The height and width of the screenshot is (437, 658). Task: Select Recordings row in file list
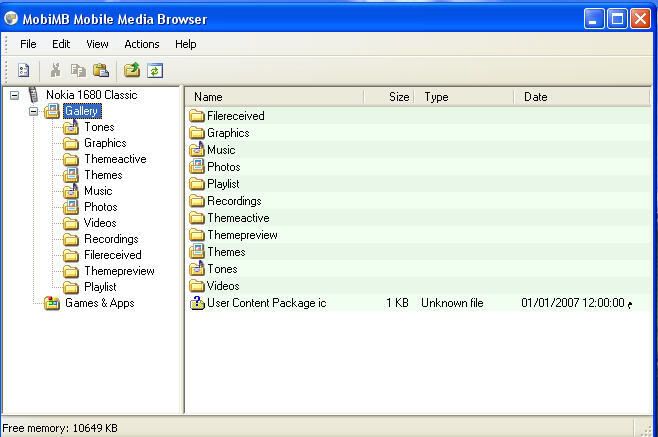(x=418, y=201)
